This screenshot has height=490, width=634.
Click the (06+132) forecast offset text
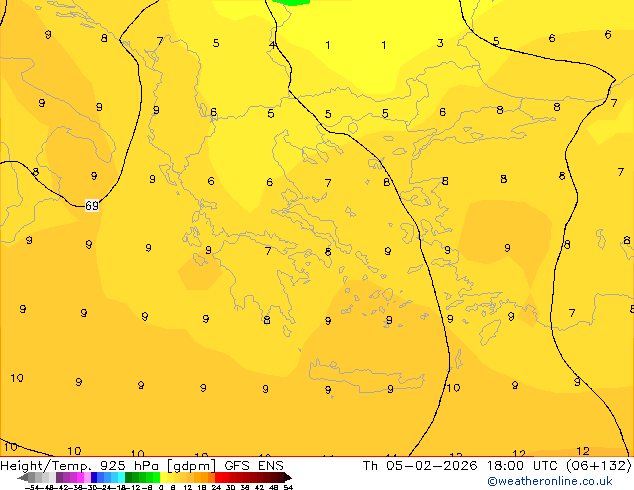tap(598, 465)
